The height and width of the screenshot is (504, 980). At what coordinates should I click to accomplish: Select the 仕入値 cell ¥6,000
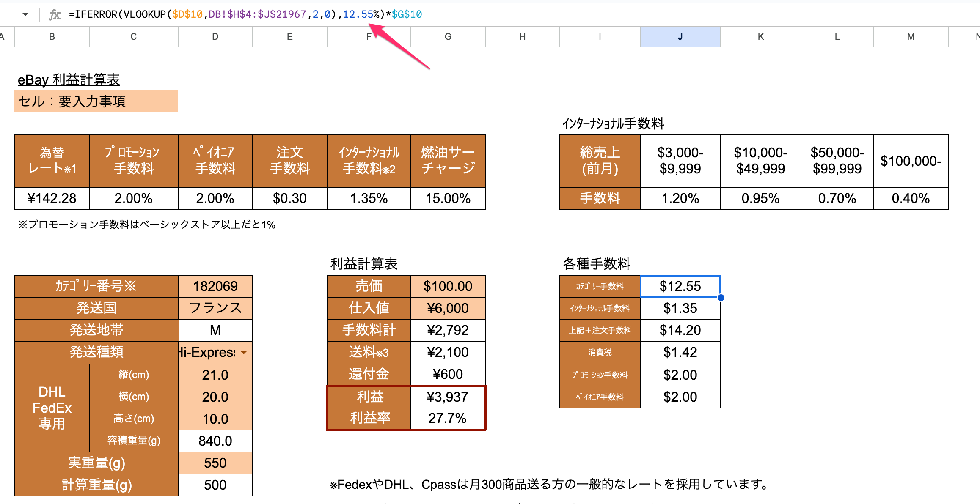[x=448, y=308]
